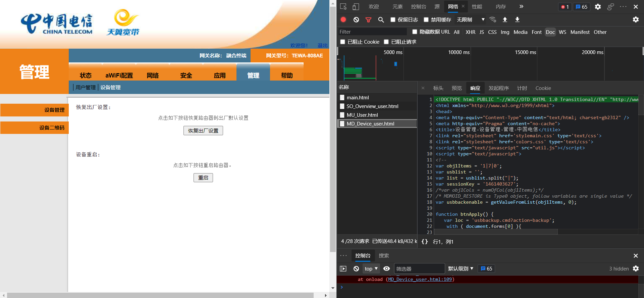Click the red record network log icon
The height and width of the screenshot is (298, 644).
(343, 19)
